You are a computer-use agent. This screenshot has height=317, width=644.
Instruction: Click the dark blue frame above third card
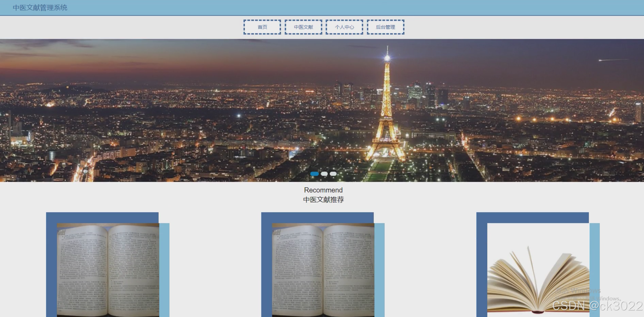(532, 218)
